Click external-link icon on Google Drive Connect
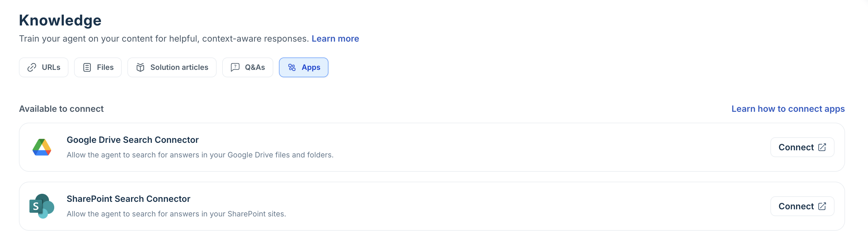The width and height of the screenshot is (868, 236). (x=822, y=147)
